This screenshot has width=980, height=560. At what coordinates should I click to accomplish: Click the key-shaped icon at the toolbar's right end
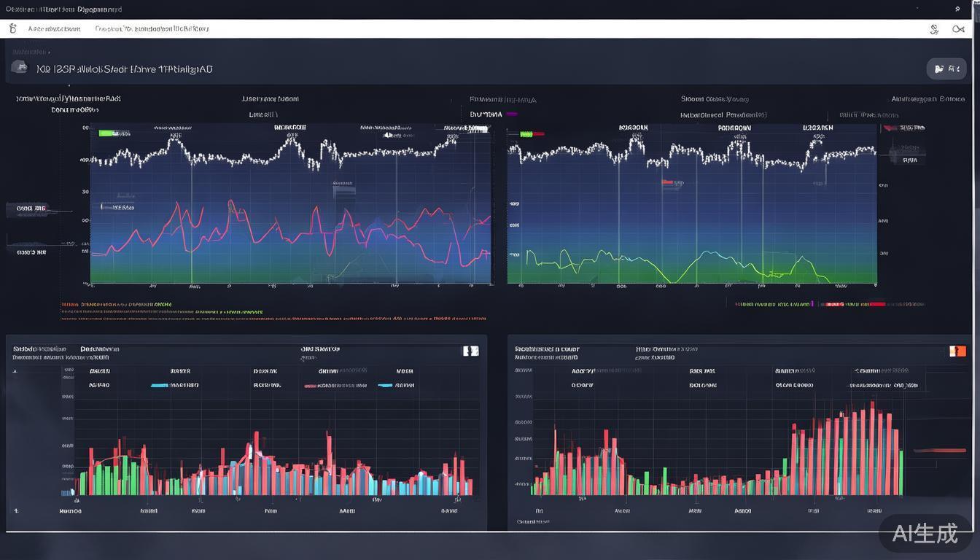(958, 29)
